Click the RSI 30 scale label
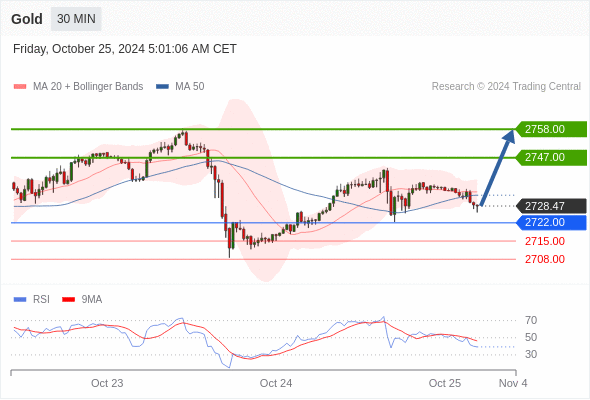 pos(531,354)
